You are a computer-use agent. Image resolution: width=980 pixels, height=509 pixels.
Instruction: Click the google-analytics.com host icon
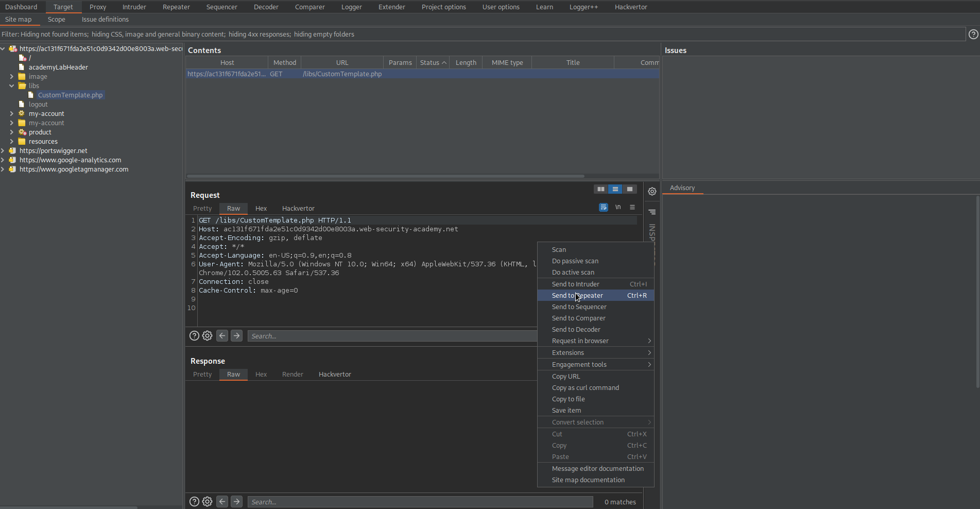point(13,160)
